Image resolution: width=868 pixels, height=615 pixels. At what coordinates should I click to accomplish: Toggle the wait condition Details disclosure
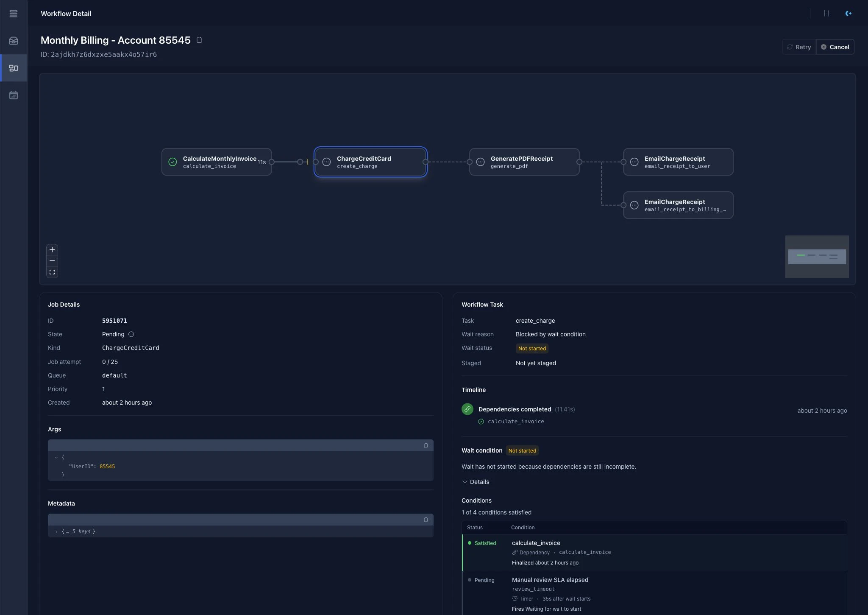(476, 482)
